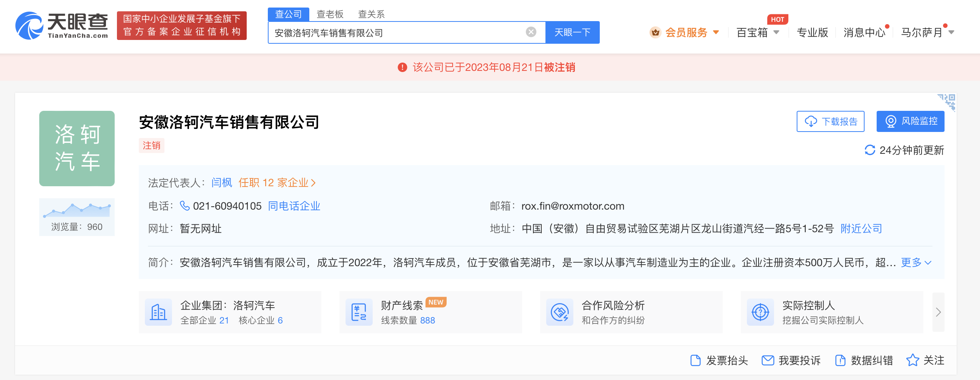Click the 企业集团 building icon
This screenshot has width=980, height=380.
point(159,312)
